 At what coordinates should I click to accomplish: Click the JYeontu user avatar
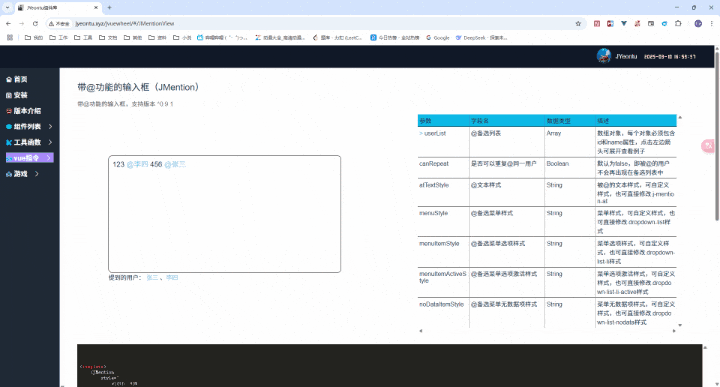pyautogui.click(x=603, y=56)
